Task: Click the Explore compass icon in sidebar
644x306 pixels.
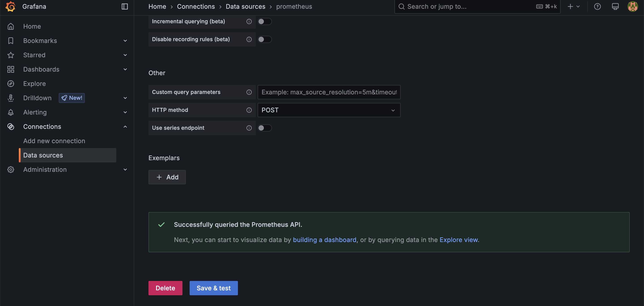Action: coord(11,84)
